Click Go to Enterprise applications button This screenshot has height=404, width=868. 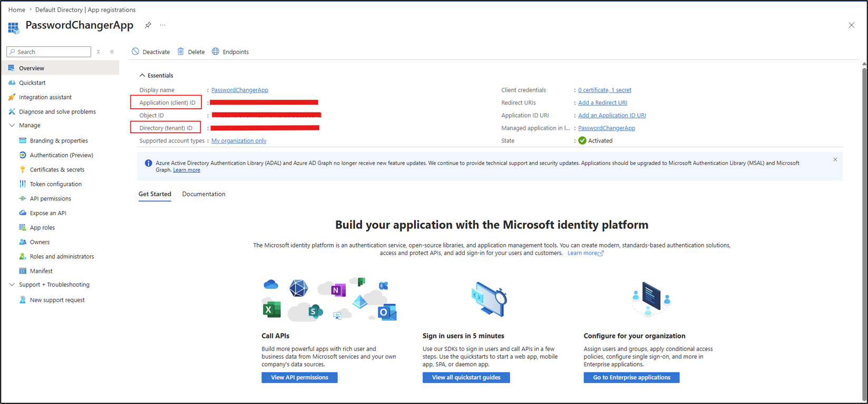tap(631, 378)
